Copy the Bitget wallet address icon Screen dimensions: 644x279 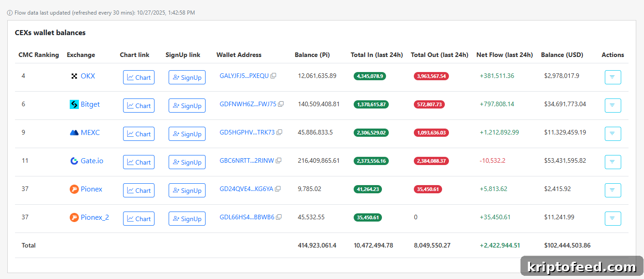click(281, 104)
